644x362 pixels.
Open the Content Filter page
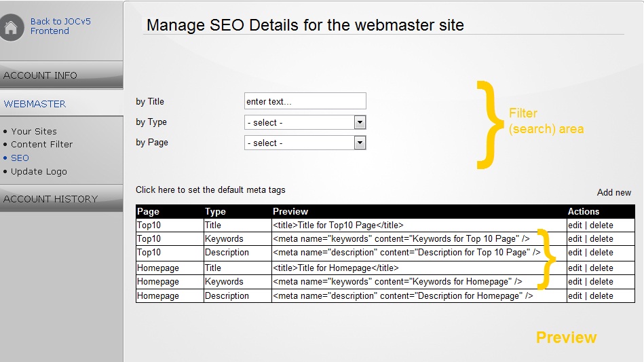point(41,145)
